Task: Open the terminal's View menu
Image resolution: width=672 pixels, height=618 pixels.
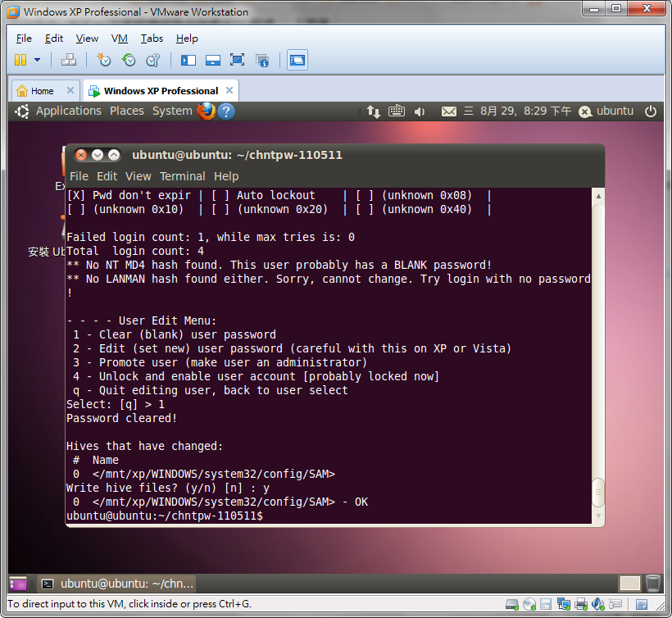Action: tap(138, 176)
